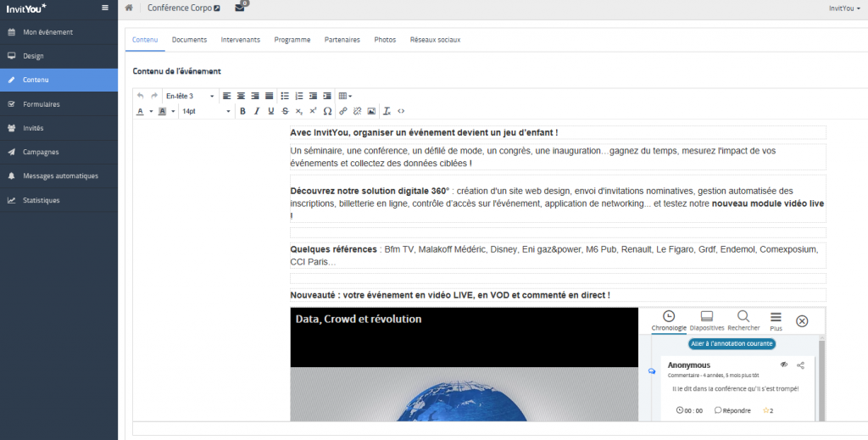
Task: Click the undo arrow in editor toolbar
Action: tap(140, 96)
